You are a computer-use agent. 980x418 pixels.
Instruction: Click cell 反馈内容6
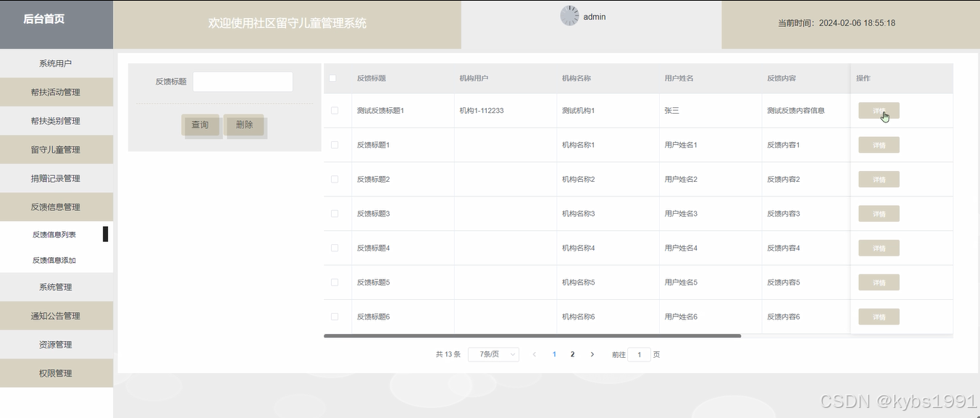tap(784, 317)
